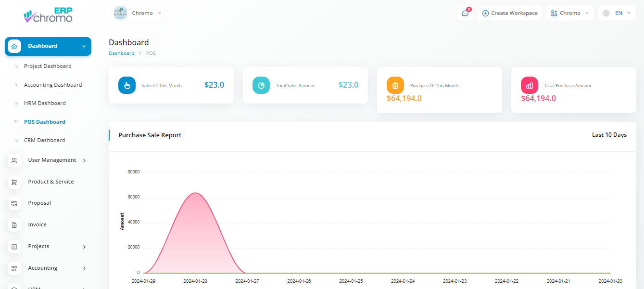Click the Dashboard breadcrumb link

click(122, 53)
